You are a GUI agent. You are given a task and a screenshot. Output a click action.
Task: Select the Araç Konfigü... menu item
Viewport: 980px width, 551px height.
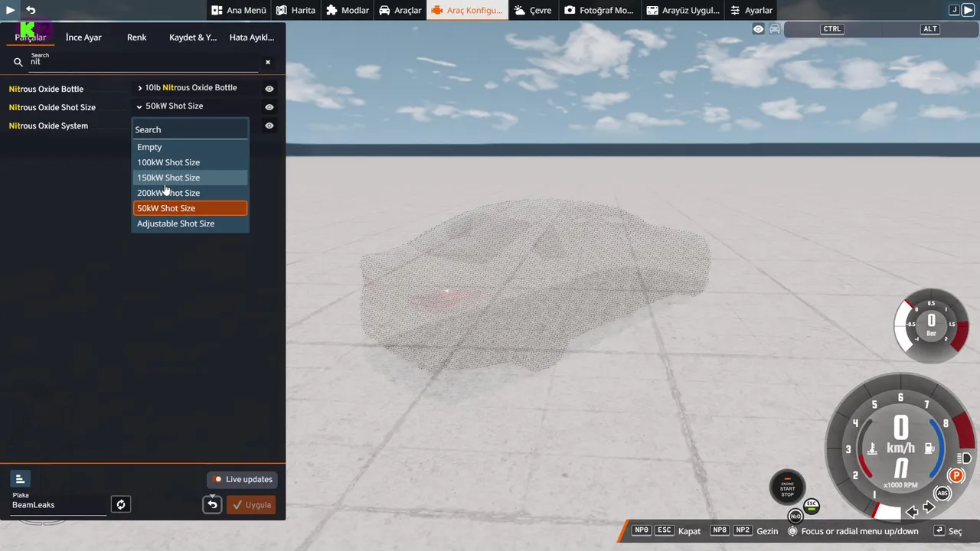click(x=467, y=10)
